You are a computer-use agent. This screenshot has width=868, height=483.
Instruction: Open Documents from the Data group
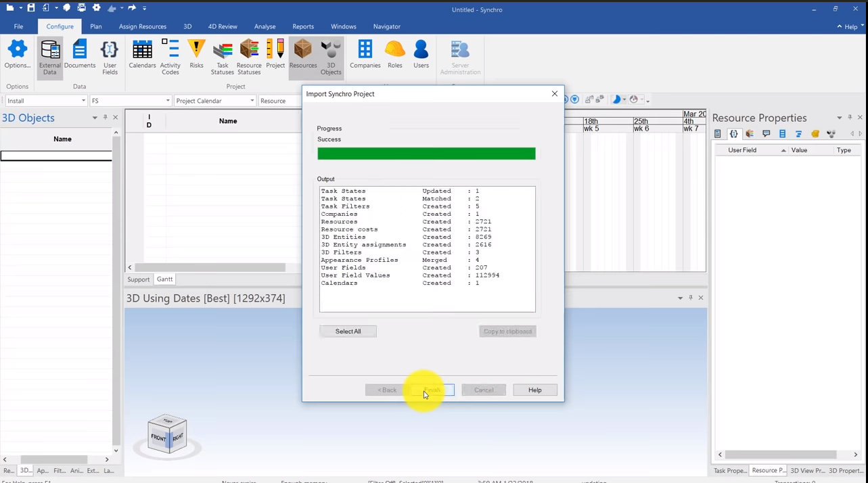tap(80, 55)
